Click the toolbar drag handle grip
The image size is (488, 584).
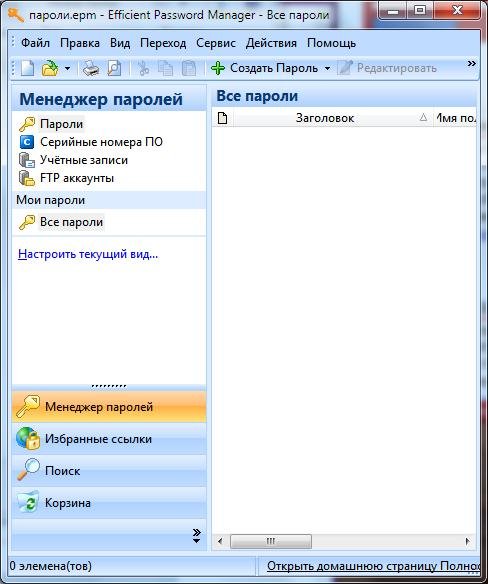[14, 69]
